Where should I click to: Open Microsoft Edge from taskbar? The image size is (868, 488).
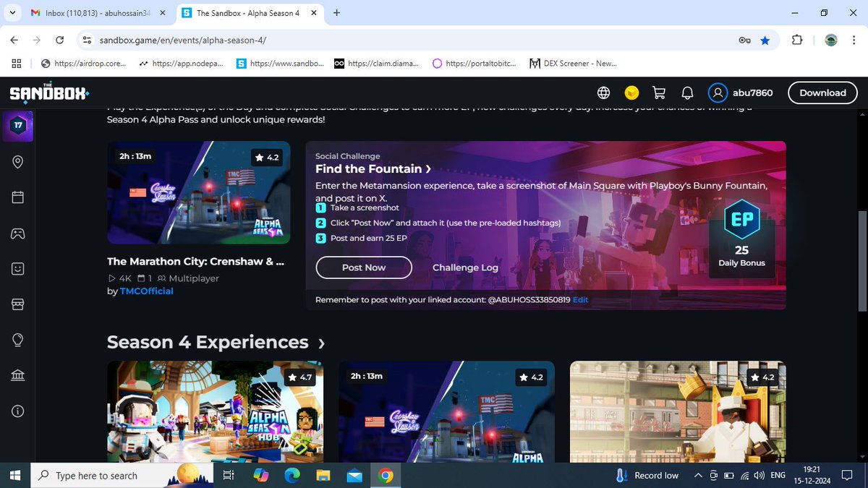(x=292, y=475)
